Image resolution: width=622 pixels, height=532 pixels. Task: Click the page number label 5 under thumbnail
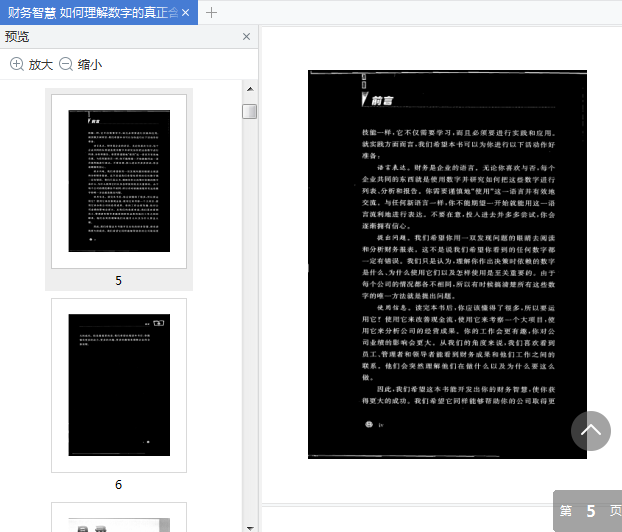click(x=119, y=280)
